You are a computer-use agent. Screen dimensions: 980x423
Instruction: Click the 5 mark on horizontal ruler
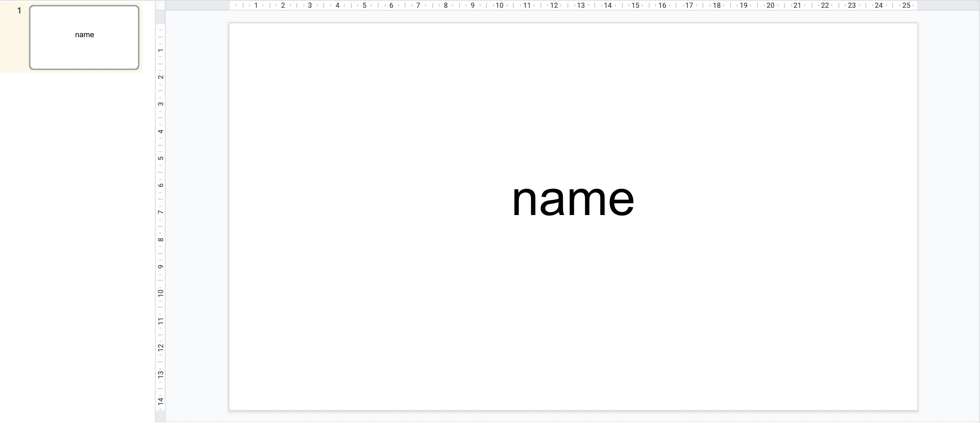click(x=364, y=5)
